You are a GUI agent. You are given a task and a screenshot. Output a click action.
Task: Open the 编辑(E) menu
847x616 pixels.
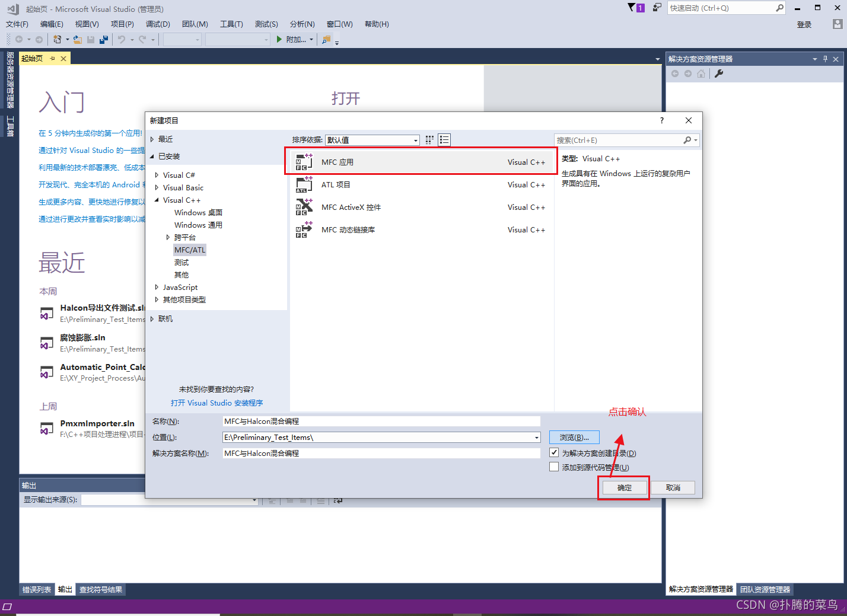pyautogui.click(x=52, y=24)
